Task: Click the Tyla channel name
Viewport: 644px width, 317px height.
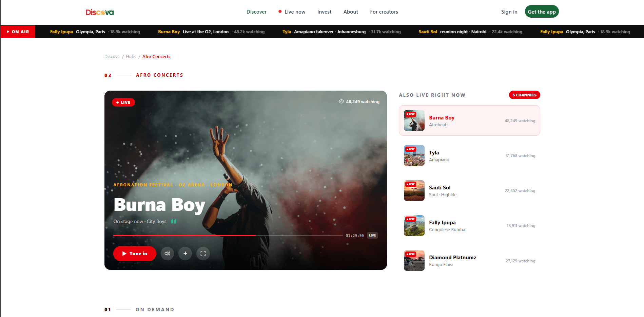Action: click(x=434, y=153)
